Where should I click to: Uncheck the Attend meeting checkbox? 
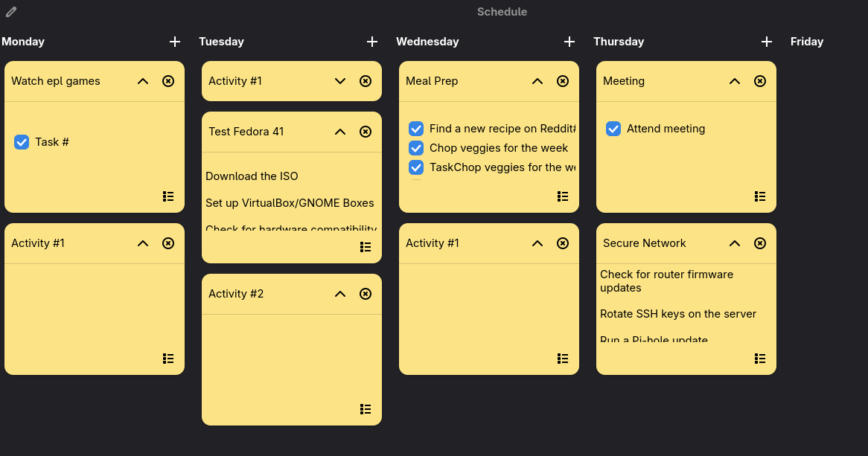coord(613,129)
